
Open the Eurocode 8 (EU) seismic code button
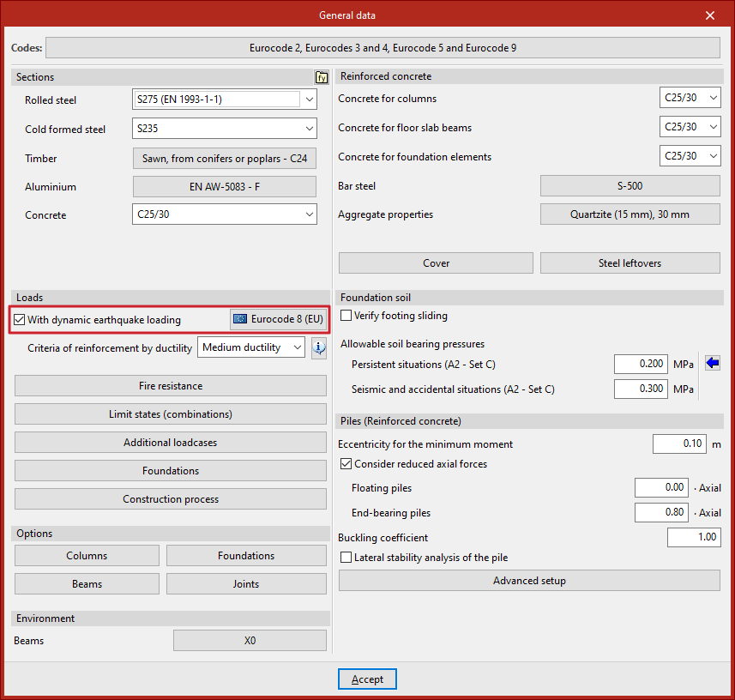click(x=279, y=319)
